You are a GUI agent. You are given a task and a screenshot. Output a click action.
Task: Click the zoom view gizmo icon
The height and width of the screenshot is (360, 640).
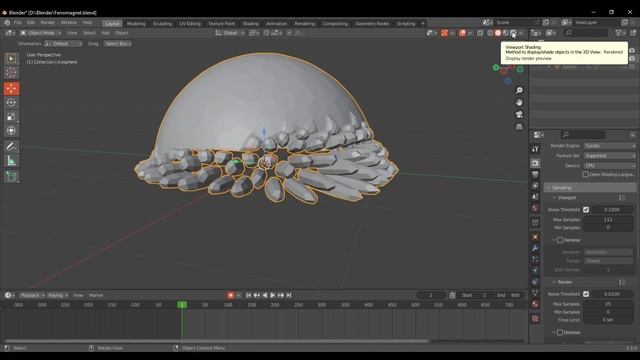coord(519,90)
